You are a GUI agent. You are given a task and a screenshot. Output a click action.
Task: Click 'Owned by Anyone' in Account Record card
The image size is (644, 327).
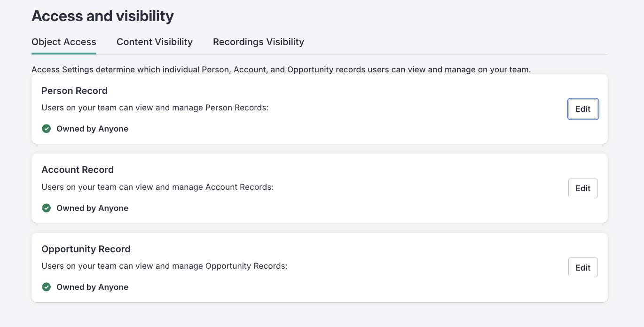pos(92,208)
